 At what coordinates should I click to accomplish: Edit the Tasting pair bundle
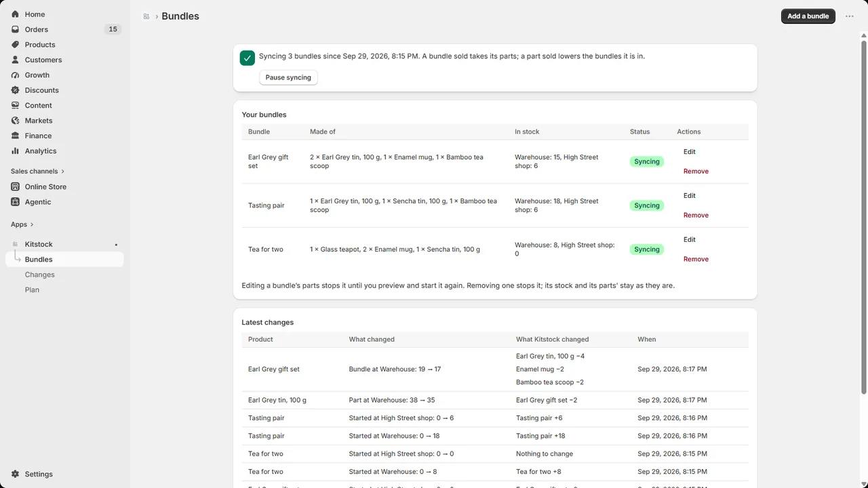(x=690, y=196)
